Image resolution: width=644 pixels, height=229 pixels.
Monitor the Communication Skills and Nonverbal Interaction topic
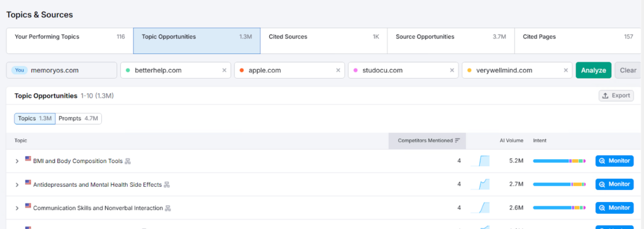[614, 208]
